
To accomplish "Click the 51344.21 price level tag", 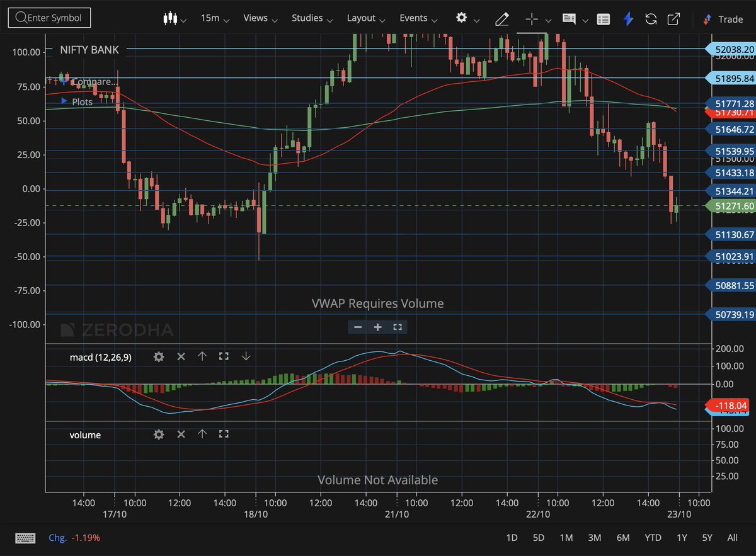I will pyautogui.click(x=731, y=191).
